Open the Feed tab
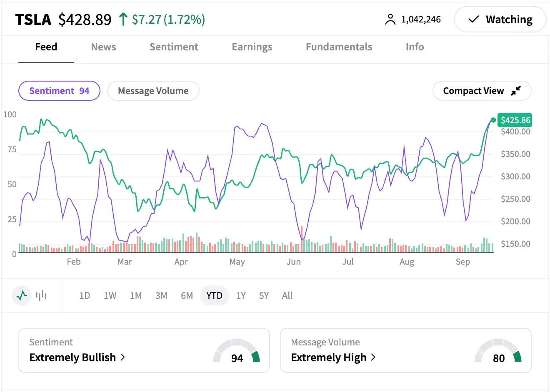The width and height of the screenshot is (550, 392). [46, 47]
